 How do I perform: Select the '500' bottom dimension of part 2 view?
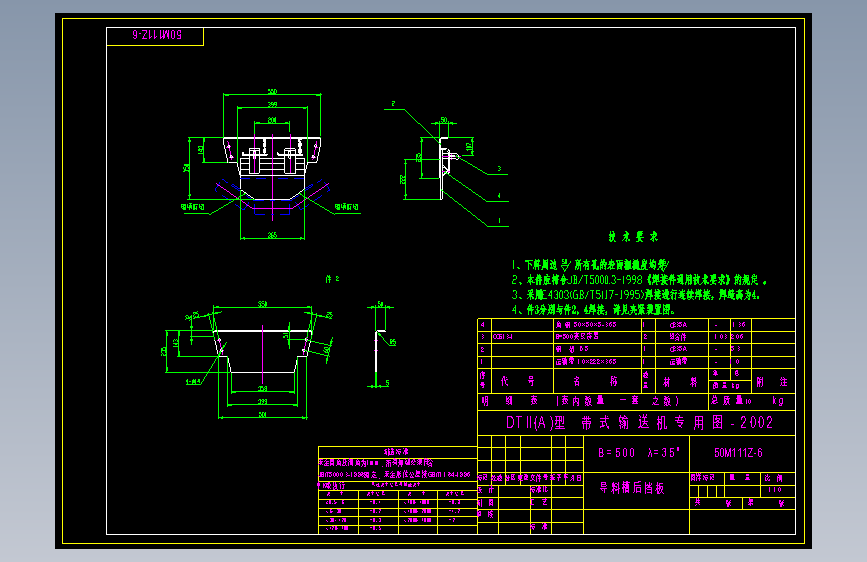[x=263, y=414]
